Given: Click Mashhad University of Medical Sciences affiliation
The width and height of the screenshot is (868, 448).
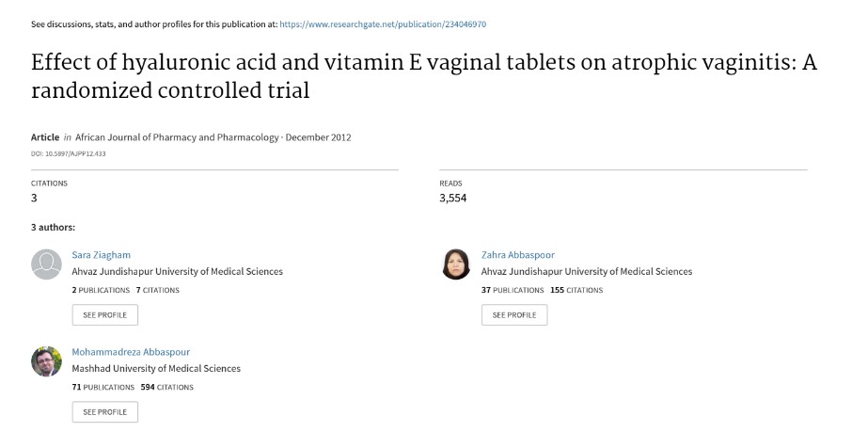Looking at the screenshot, I should (x=156, y=368).
